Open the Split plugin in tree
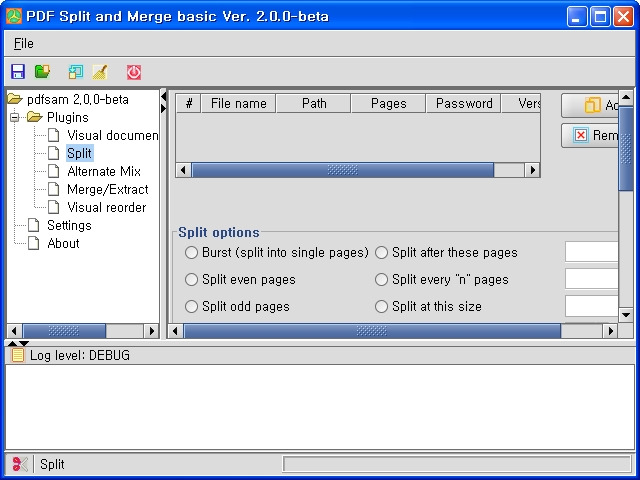The height and width of the screenshot is (480, 640). (x=80, y=153)
